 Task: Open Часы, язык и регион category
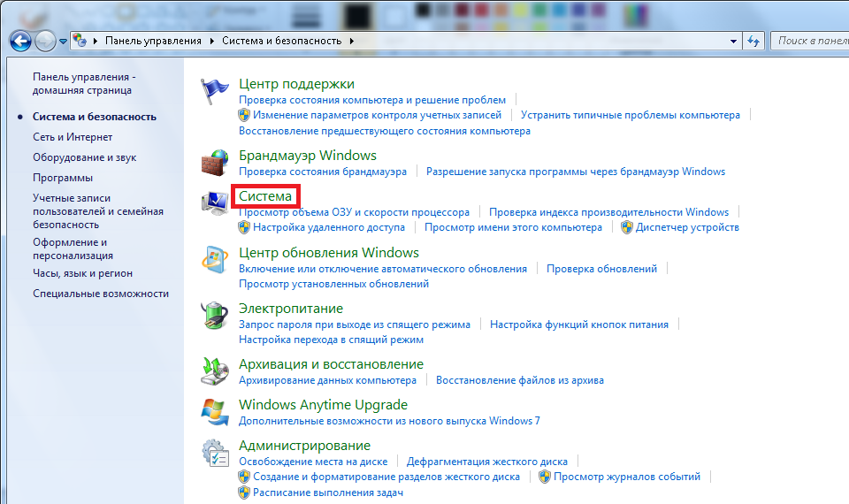[x=82, y=273]
